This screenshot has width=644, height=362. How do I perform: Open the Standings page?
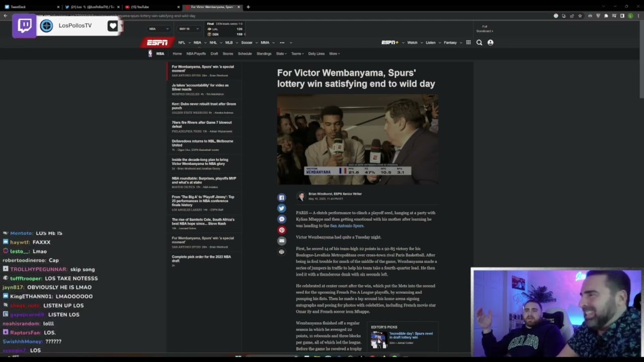[x=264, y=54]
